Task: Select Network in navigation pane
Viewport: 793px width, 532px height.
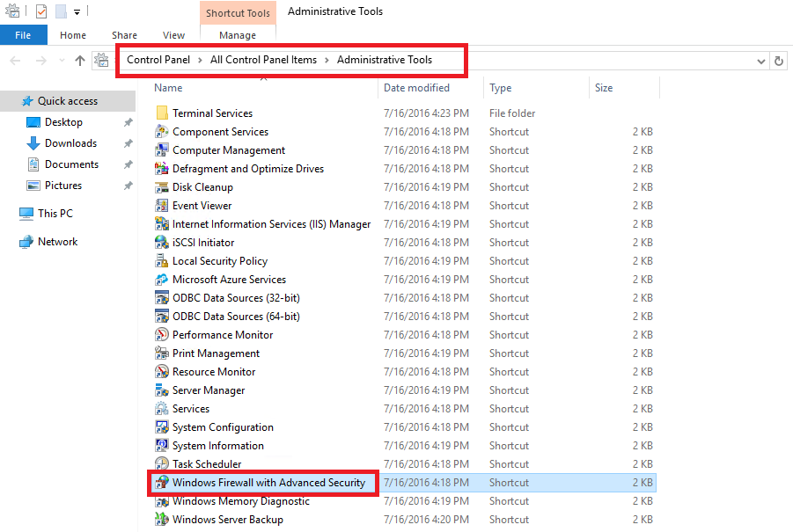Action: coord(58,242)
